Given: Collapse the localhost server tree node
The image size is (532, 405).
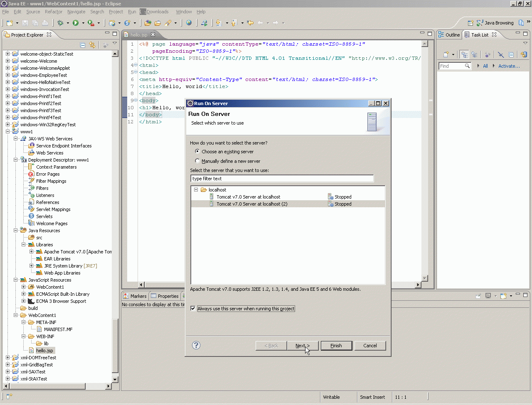Looking at the screenshot, I should pos(196,190).
